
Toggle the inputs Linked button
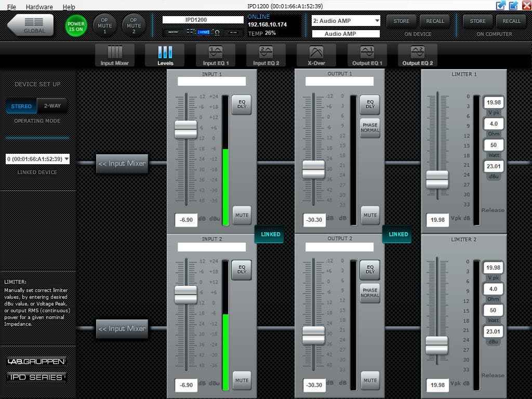pos(270,234)
